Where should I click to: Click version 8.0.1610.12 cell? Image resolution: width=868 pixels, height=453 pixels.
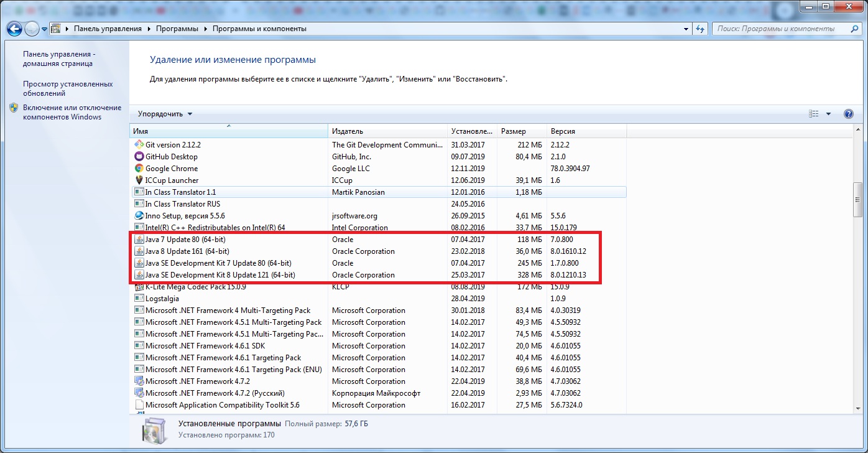(x=568, y=251)
